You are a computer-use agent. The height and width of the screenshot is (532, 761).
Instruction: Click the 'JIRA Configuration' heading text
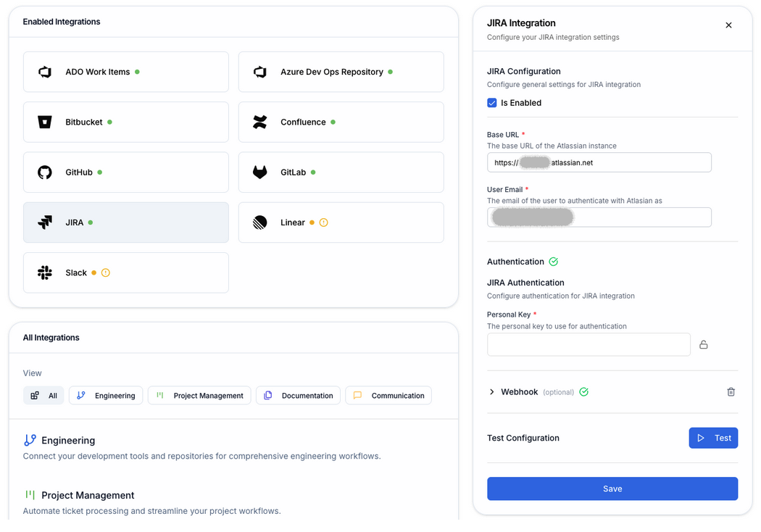[524, 71]
